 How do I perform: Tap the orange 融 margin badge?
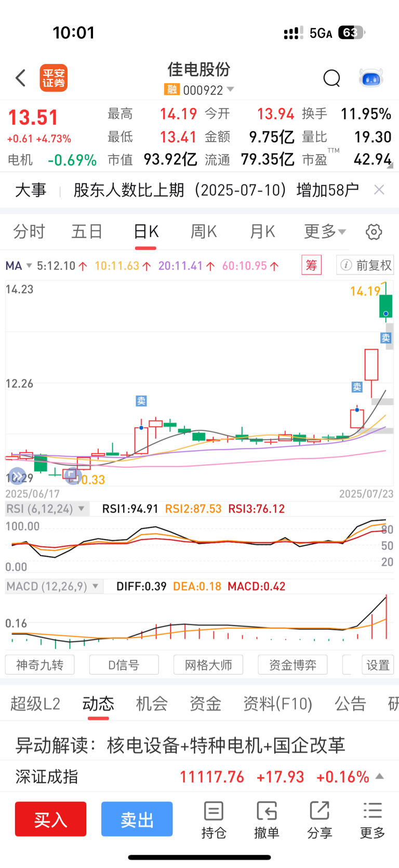point(171,90)
